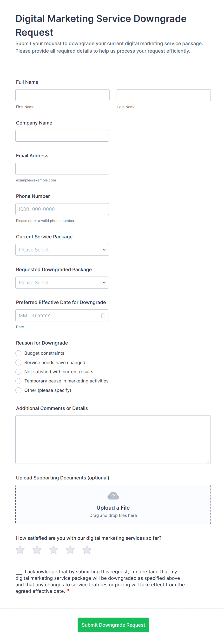The image size is (224, 644).
Task: Select Temporary pause in marketing activities
Action: pos(19,381)
